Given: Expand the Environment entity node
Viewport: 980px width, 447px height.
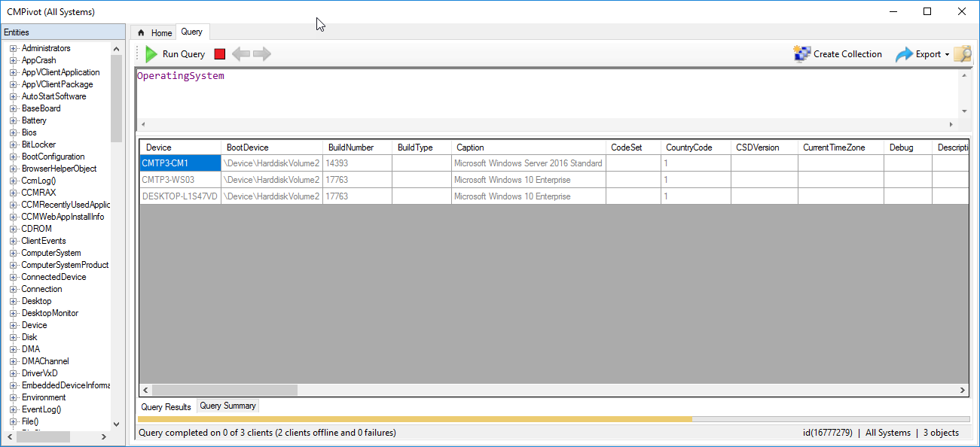Looking at the screenshot, I should click(x=14, y=397).
